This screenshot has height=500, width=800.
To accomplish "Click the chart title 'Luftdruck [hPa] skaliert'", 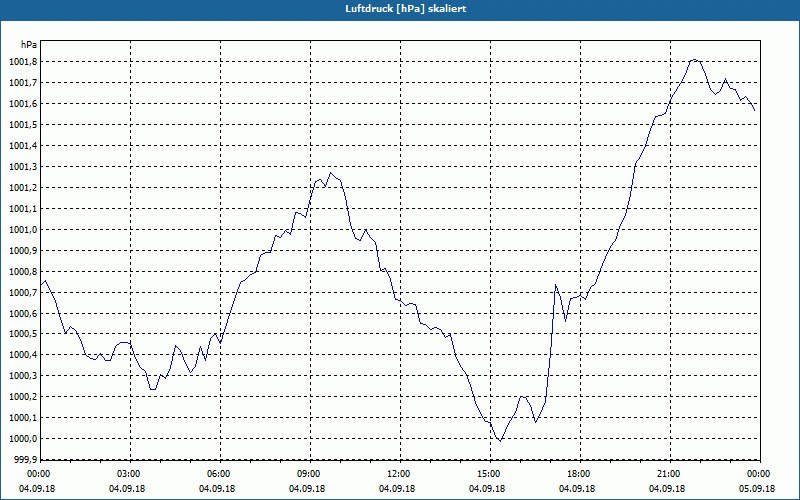I will point(406,9).
